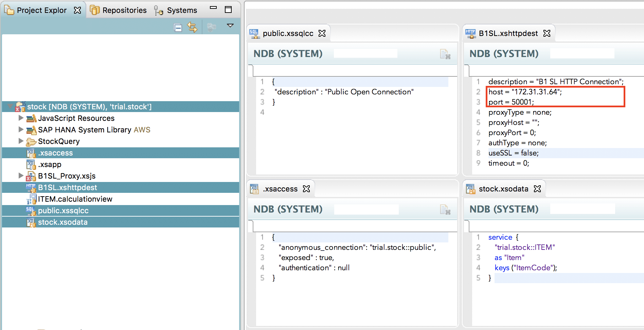Screen dimensions: 644x330
Task: Close the .xsaccess editor tab
Action: [306, 189]
